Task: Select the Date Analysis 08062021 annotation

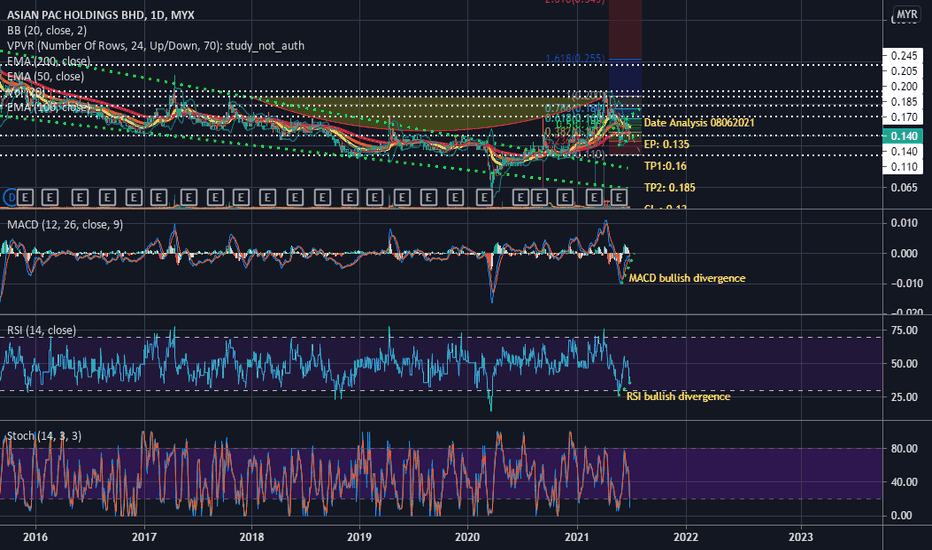Action: coord(699,122)
